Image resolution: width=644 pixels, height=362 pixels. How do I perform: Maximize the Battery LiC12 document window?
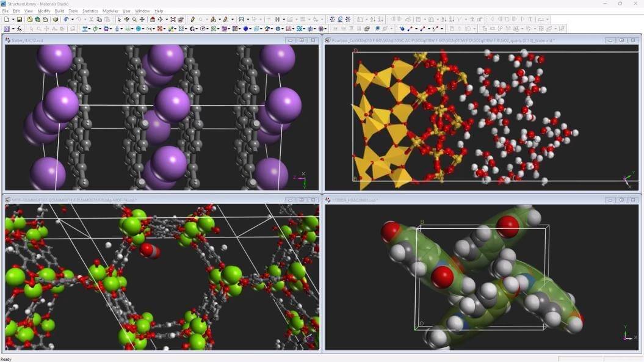point(302,40)
